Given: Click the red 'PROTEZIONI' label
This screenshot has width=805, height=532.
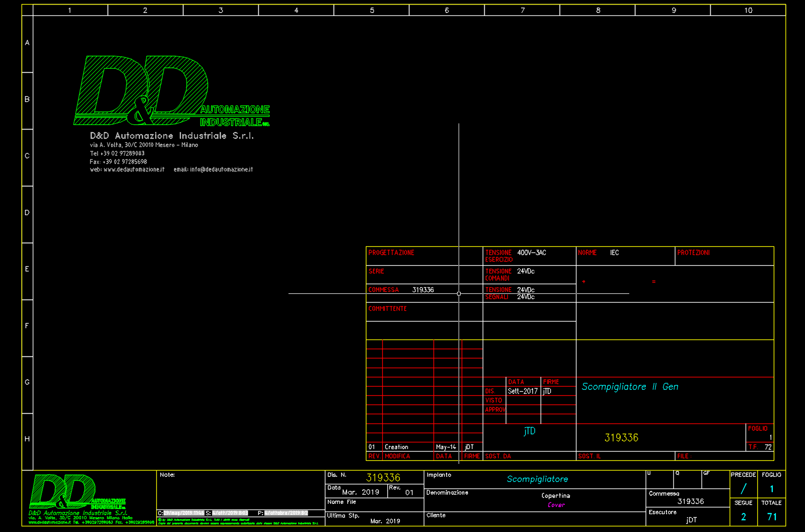Looking at the screenshot, I should click(693, 253).
